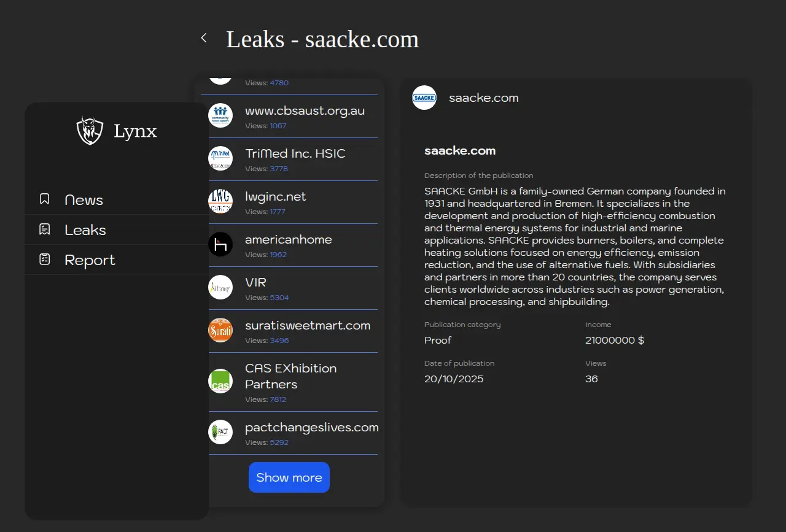Select the lwginc.net leak entry
Viewport: 786px width, 532px height.
click(x=275, y=197)
